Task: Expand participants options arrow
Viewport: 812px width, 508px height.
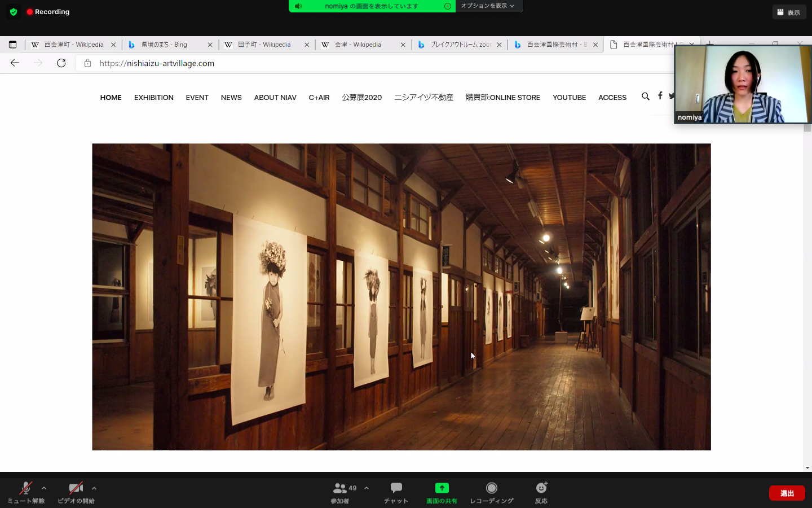Action: [x=367, y=488]
